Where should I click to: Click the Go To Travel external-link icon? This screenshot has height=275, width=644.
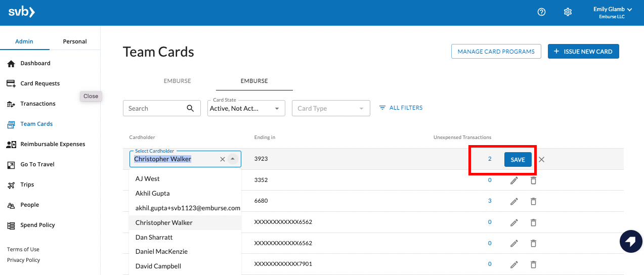pyautogui.click(x=11, y=165)
